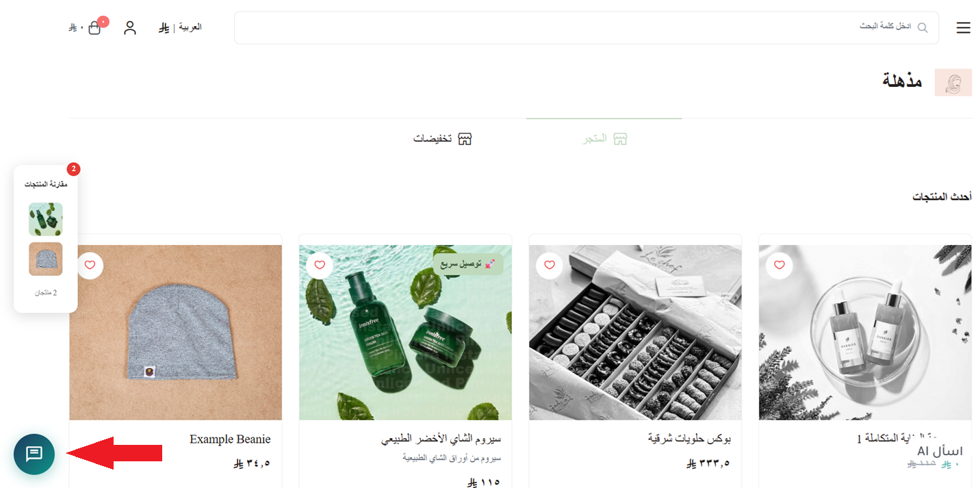This screenshot has height=488, width=980.
Task: Click the store icon beside المتجر
Action: coord(620,139)
